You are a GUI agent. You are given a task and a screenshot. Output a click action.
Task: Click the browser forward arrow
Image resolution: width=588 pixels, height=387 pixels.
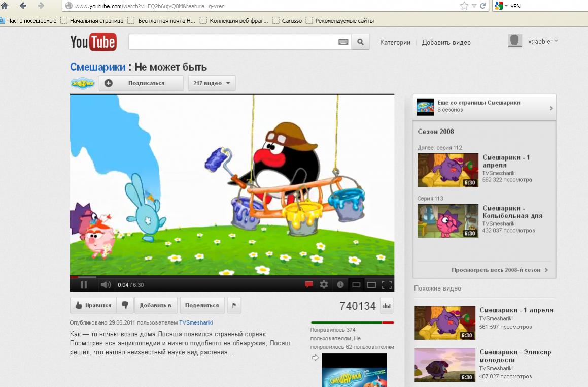(x=41, y=6)
